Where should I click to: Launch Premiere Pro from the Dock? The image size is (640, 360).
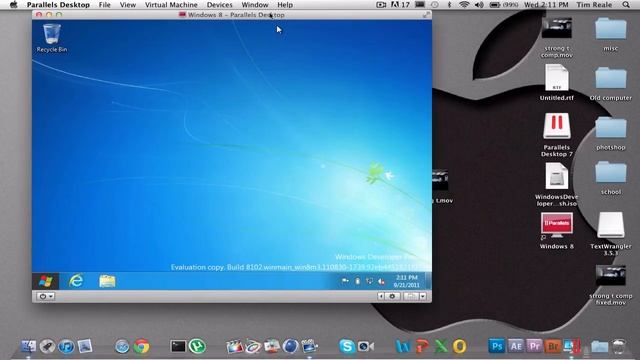(534, 346)
